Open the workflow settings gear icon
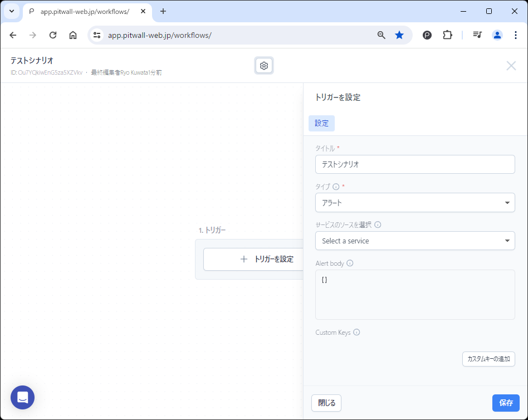528x420 pixels. [263, 65]
